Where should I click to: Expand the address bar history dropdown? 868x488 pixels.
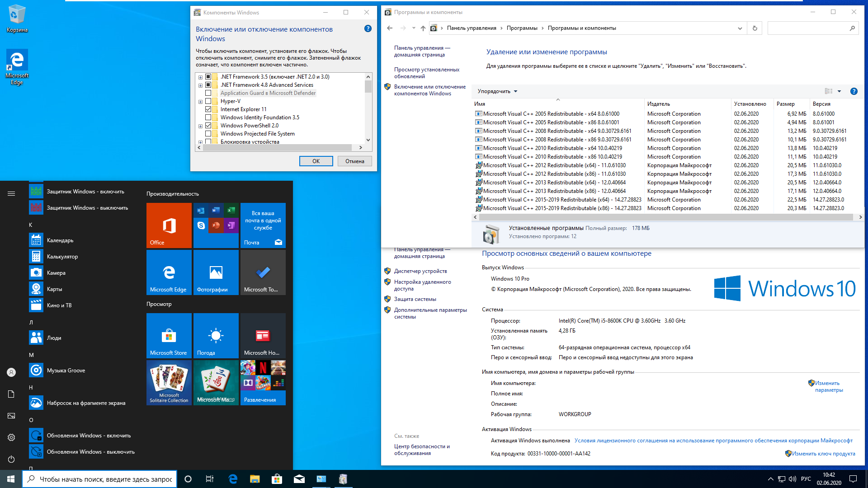pos(740,28)
